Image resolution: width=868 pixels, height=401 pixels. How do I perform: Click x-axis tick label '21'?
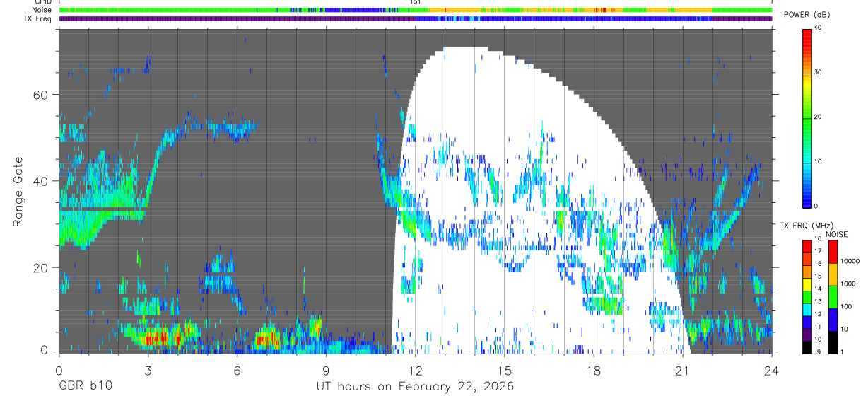pos(682,371)
